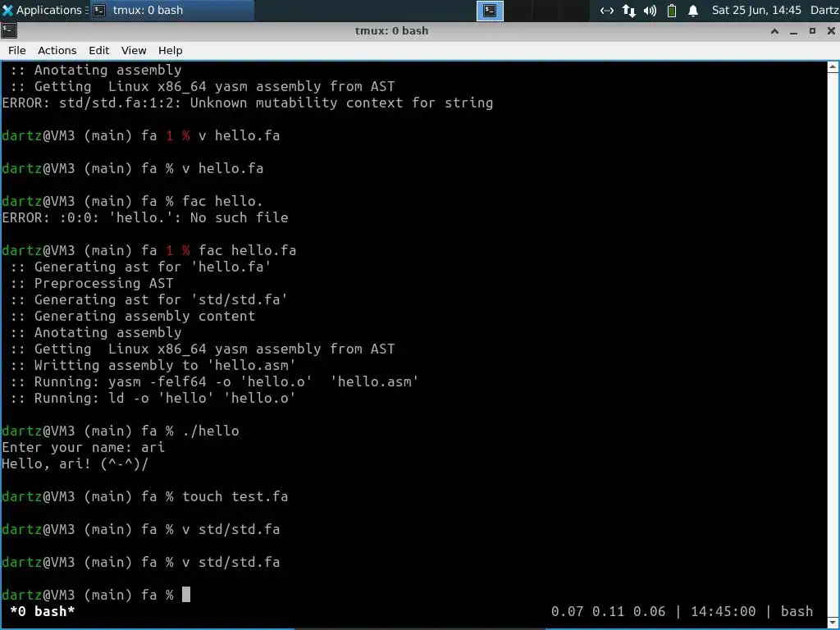Click the terminal launcher icon in the top panel

(x=490, y=11)
